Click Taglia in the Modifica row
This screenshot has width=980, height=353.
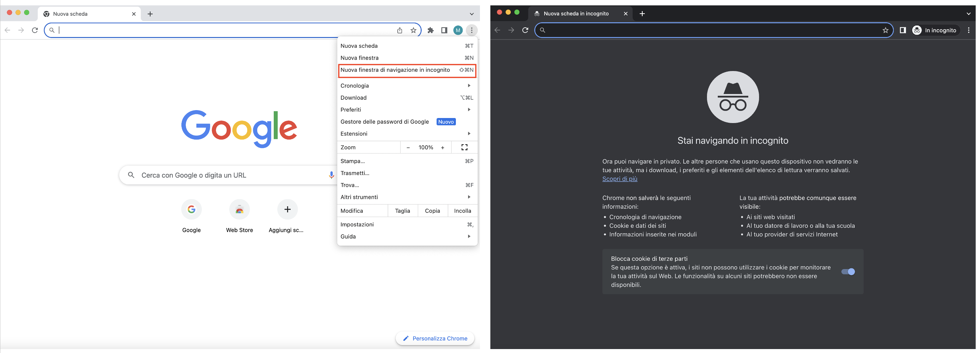coord(402,211)
